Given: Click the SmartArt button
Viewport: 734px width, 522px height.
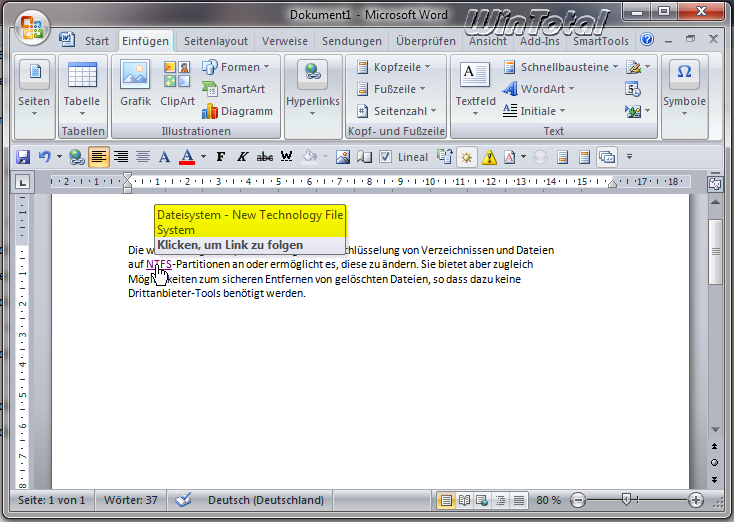Looking at the screenshot, I should pos(234,89).
